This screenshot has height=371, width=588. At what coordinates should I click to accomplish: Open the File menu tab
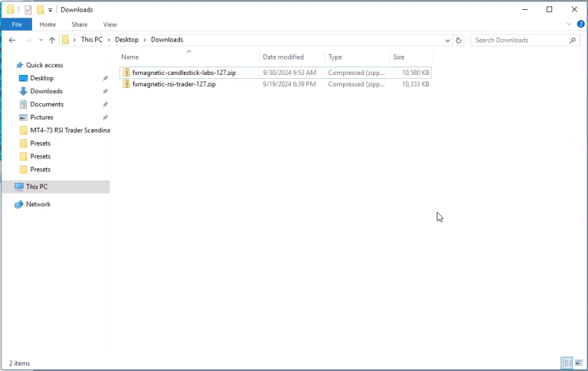[17, 24]
